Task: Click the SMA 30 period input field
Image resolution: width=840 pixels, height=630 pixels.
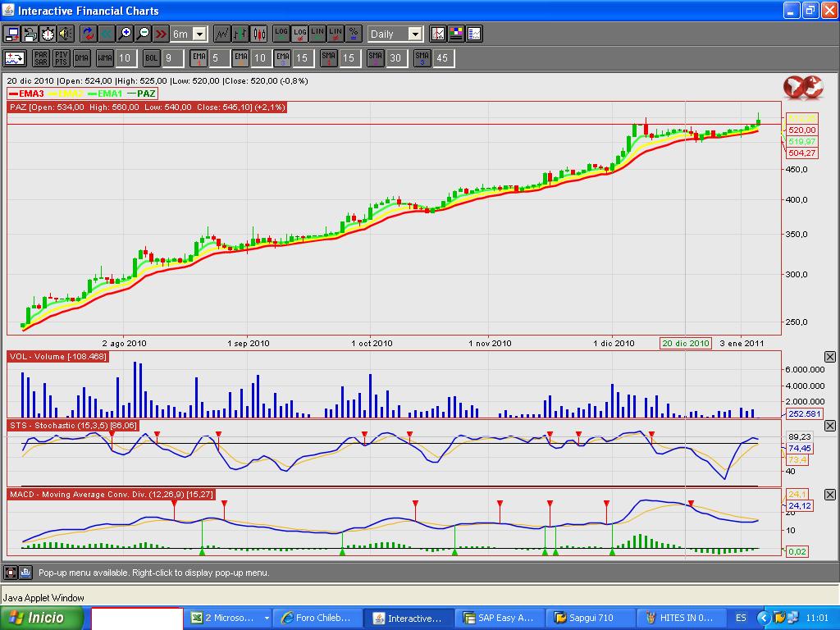Action: point(395,58)
